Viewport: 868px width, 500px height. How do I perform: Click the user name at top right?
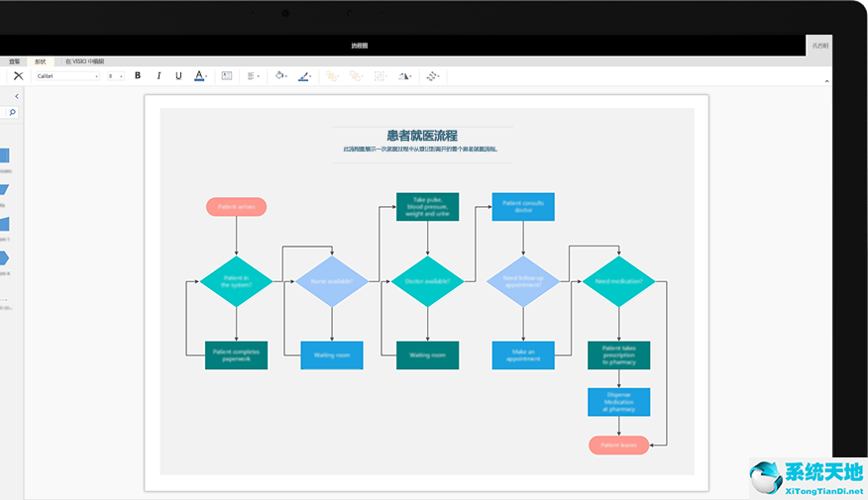click(x=819, y=46)
